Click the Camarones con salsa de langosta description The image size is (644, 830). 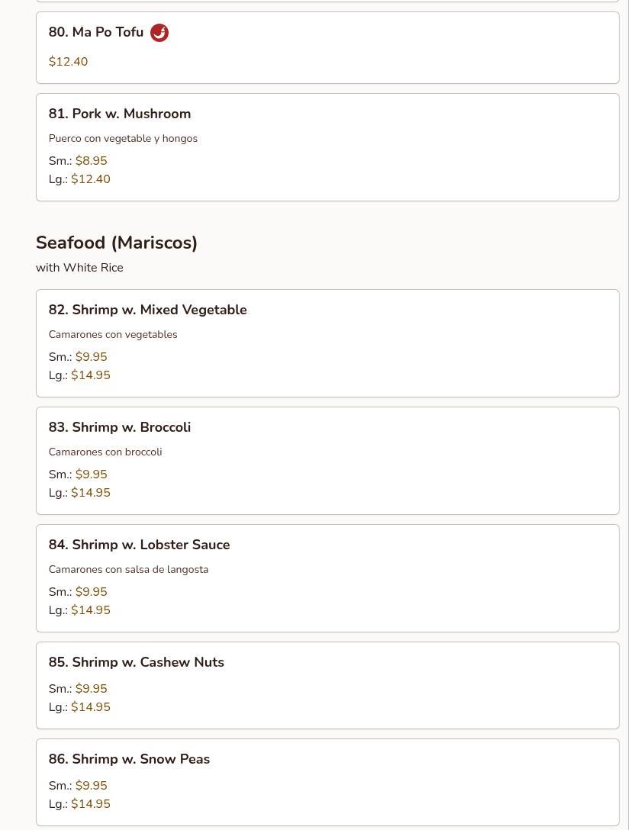pyautogui.click(x=128, y=569)
